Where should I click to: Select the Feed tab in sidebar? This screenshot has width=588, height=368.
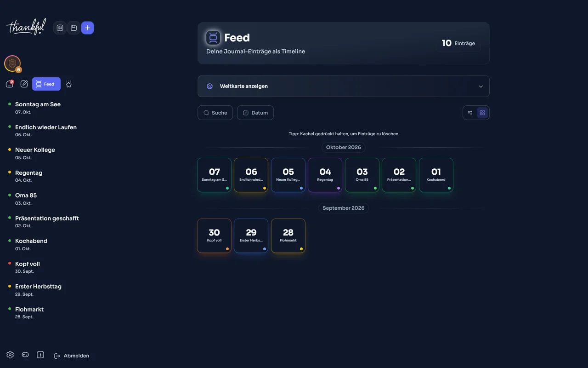point(46,84)
